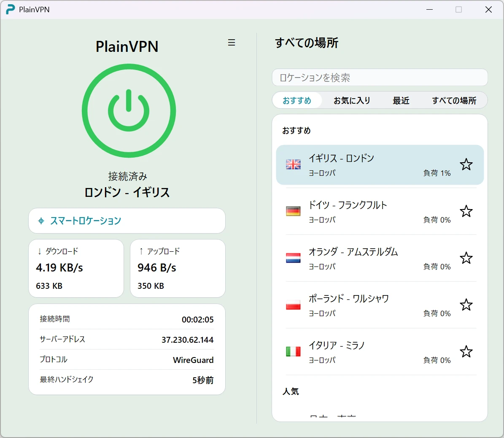Click the United Kingdom flag icon
The image size is (504, 438).
click(293, 164)
